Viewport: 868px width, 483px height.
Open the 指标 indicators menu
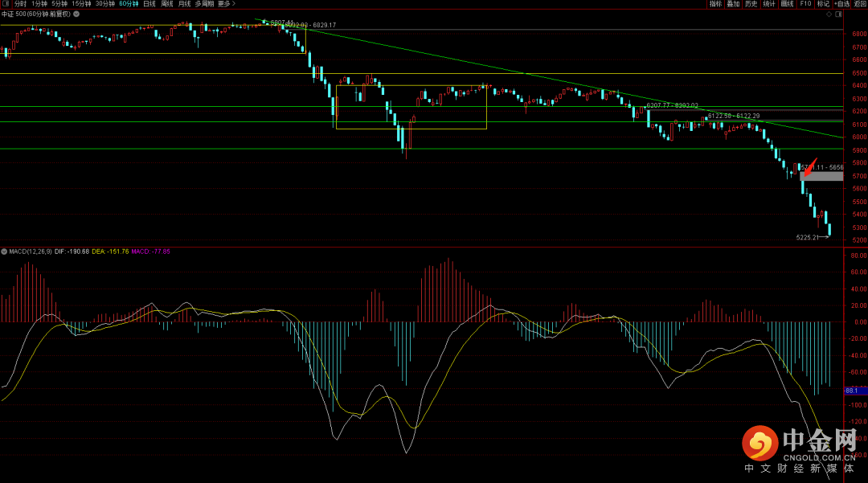click(715, 4)
